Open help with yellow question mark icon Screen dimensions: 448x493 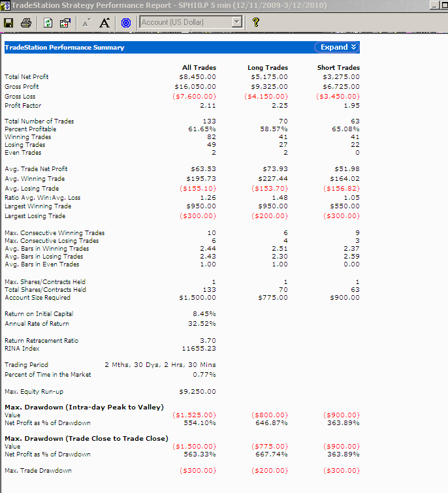pos(255,22)
